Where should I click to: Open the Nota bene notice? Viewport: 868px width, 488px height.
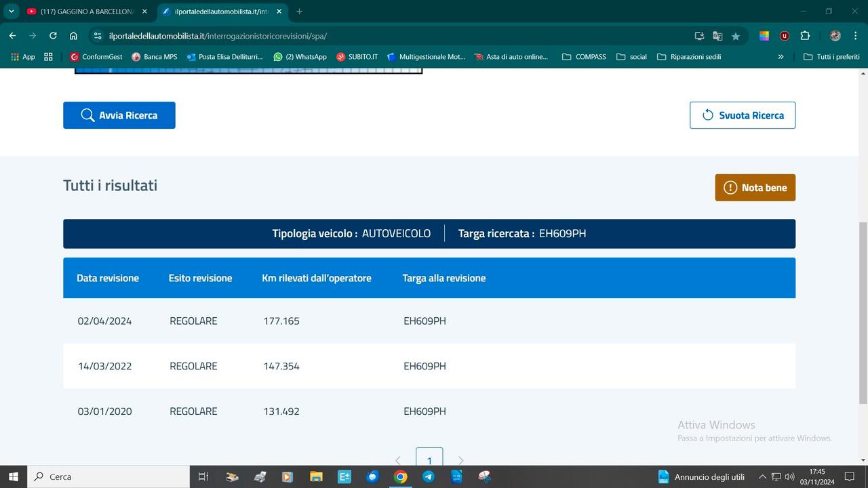click(755, 188)
